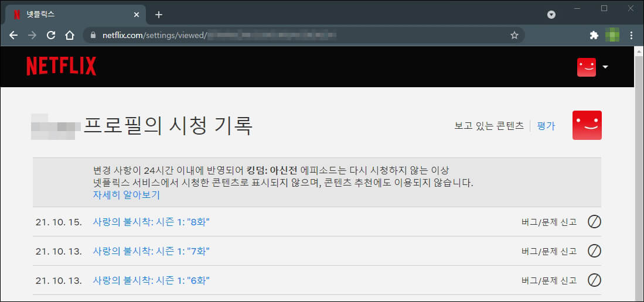This screenshot has height=302, width=644.
Task: Bookmark page with the star icon
Action: (514, 35)
